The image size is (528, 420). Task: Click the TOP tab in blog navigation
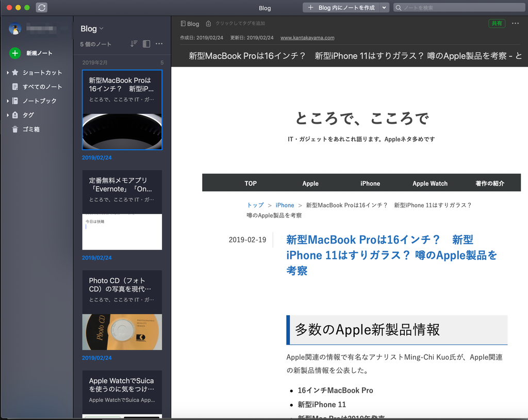pos(251,183)
